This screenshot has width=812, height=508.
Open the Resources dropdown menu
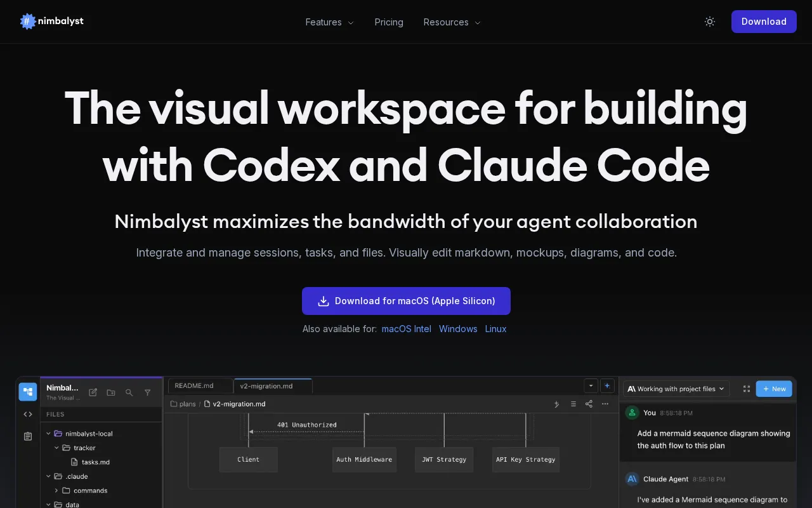[452, 22]
